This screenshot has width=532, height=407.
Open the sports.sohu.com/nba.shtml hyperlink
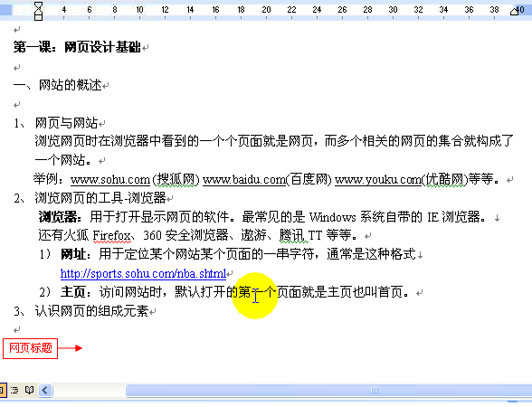point(143,273)
